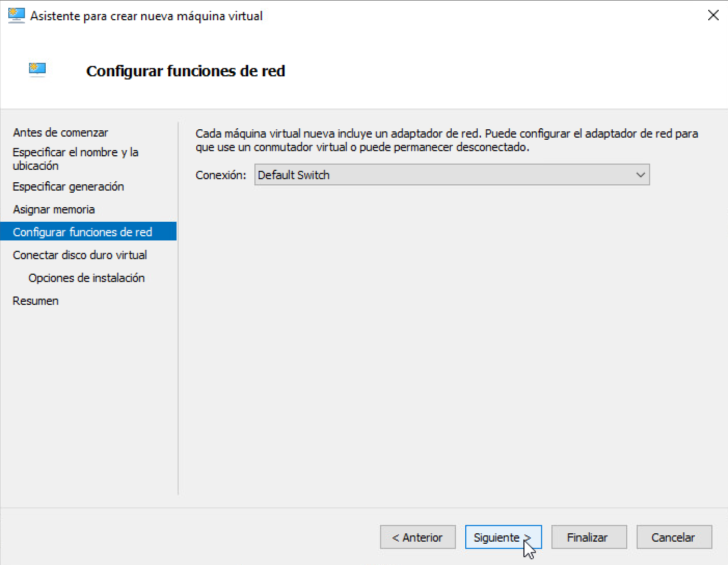The image size is (728, 565).
Task: Open the 'Opciones de instalación' sub-step
Action: (x=86, y=278)
